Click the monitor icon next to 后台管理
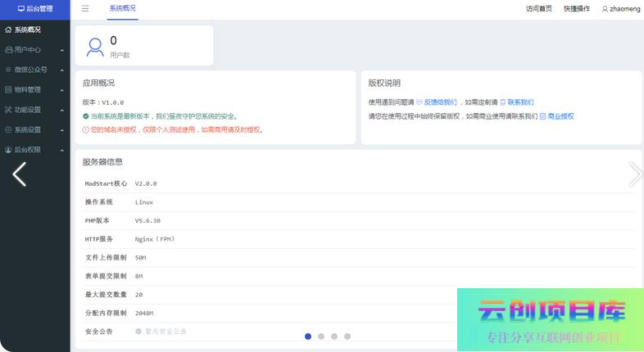The height and width of the screenshot is (352, 644). [x=21, y=9]
